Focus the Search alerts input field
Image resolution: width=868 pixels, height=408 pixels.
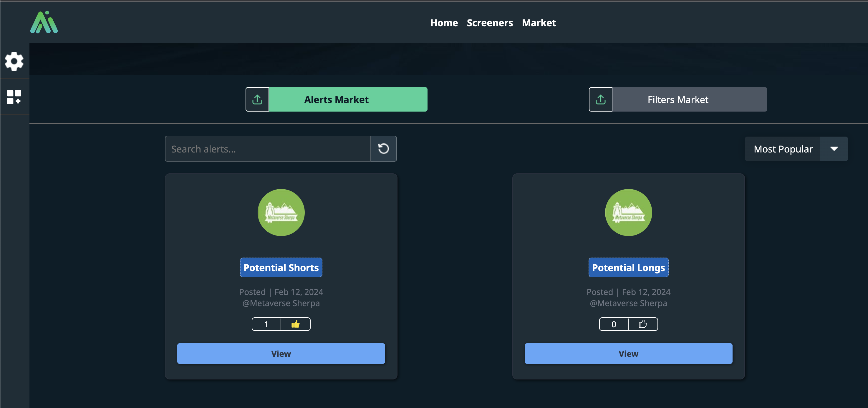coord(268,149)
